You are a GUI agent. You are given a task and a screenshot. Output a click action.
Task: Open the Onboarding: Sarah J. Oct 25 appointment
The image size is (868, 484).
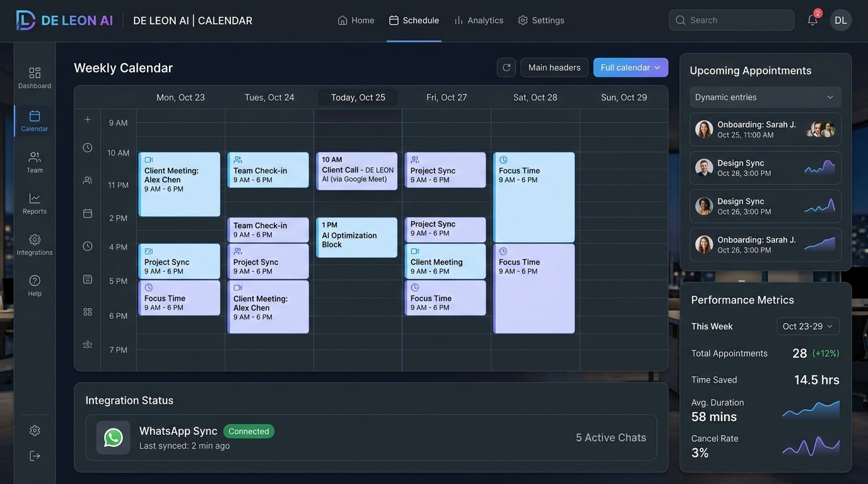[765, 130]
